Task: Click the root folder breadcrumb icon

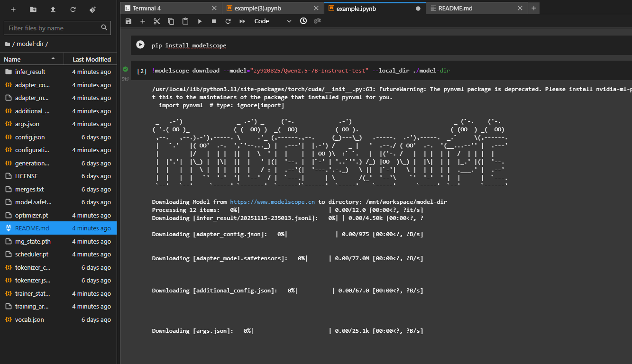Action: pyautogui.click(x=7, y=44)
